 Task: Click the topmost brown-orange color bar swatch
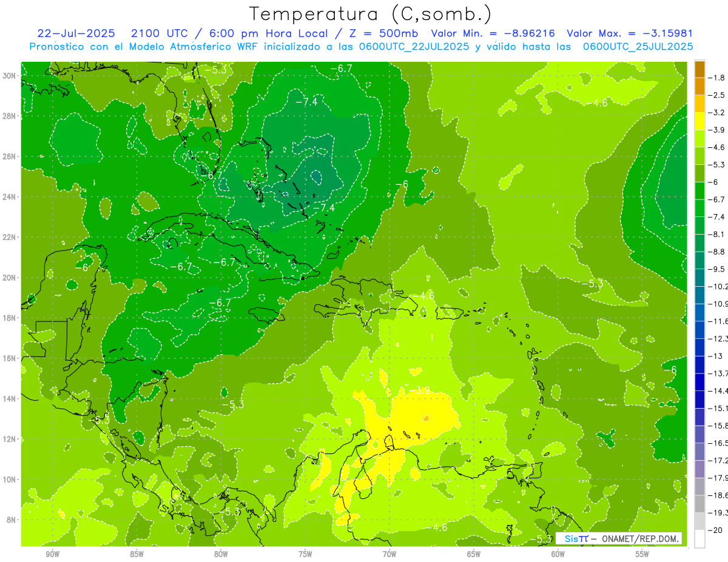699,69
